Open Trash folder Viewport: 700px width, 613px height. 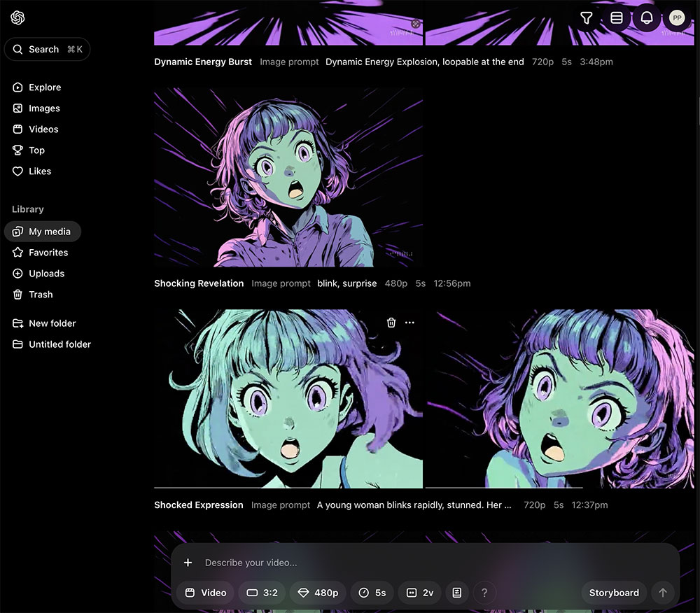coord(33,295)
